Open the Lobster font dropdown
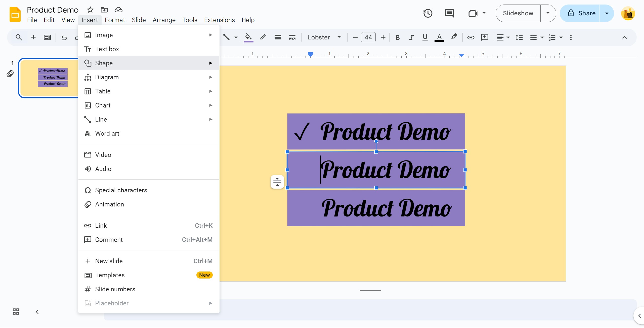Image resolution: width=644 pixels, height=328 pixels. tap(324, 37)
